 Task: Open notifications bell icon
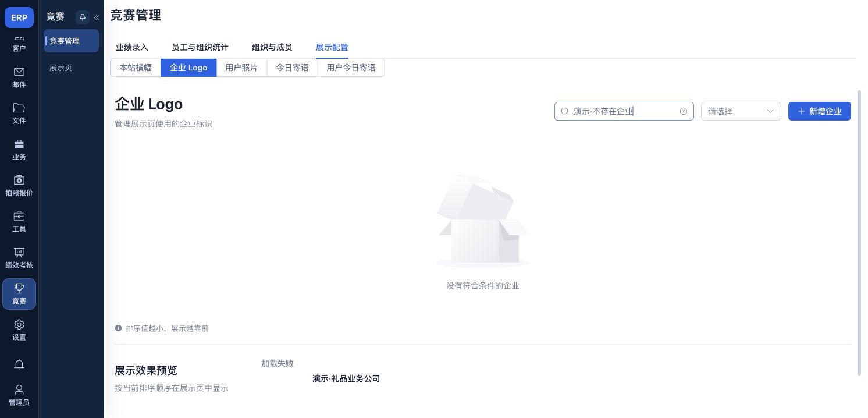pos(19,364)
